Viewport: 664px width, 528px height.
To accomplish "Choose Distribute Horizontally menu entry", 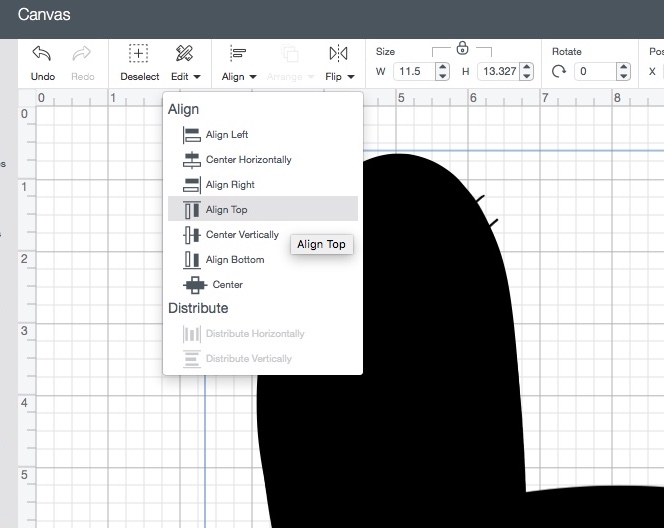I will (x=263, y=334).
